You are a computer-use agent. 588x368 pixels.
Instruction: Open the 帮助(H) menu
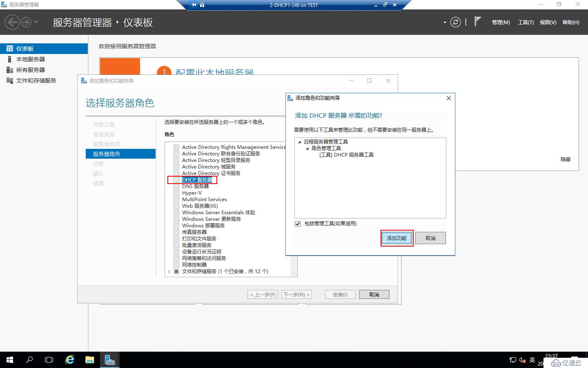[571, 22]
